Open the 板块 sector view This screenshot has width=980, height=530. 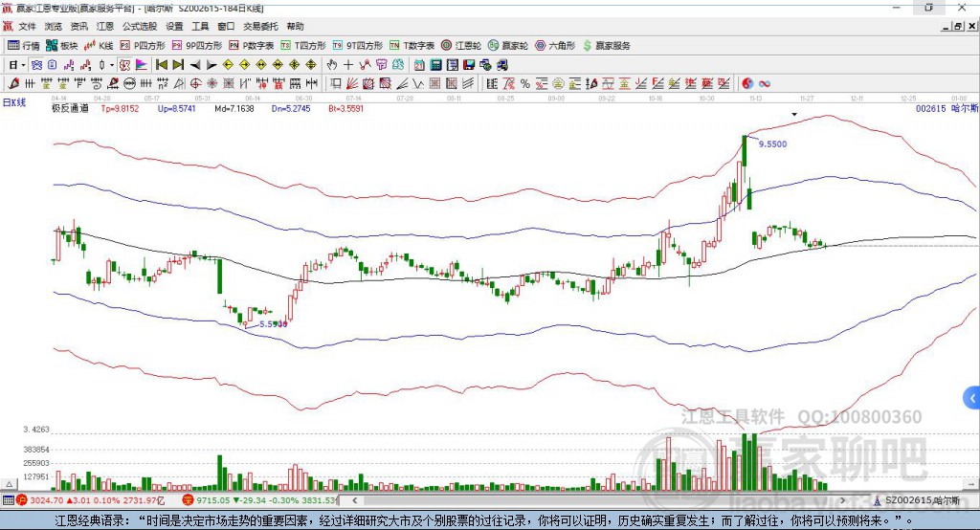[62, 46]
